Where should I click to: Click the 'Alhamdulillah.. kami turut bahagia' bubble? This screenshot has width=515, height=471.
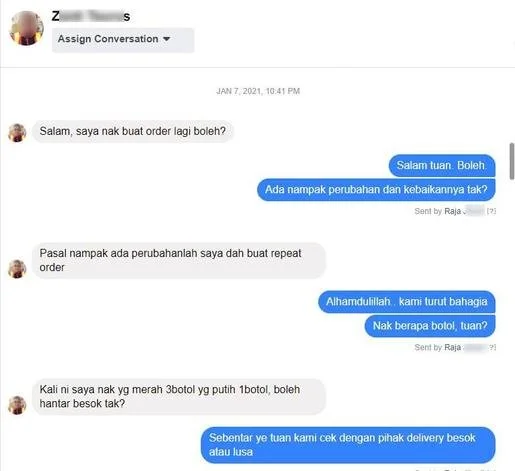pyautogui.click(x=407, y=302)
